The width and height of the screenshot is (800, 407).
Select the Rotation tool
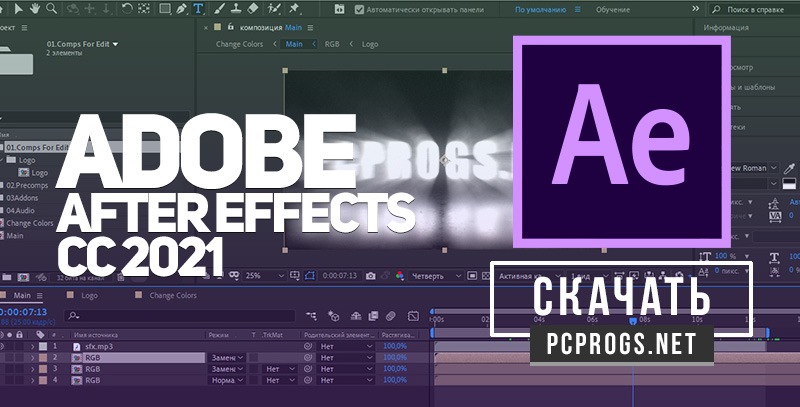(x=127, y=8)
